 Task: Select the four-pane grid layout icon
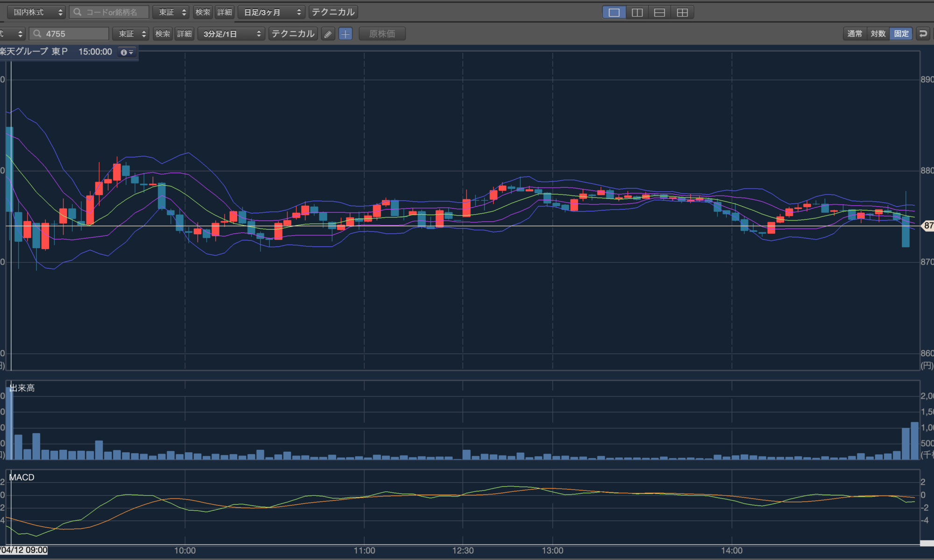click(682, 13)
